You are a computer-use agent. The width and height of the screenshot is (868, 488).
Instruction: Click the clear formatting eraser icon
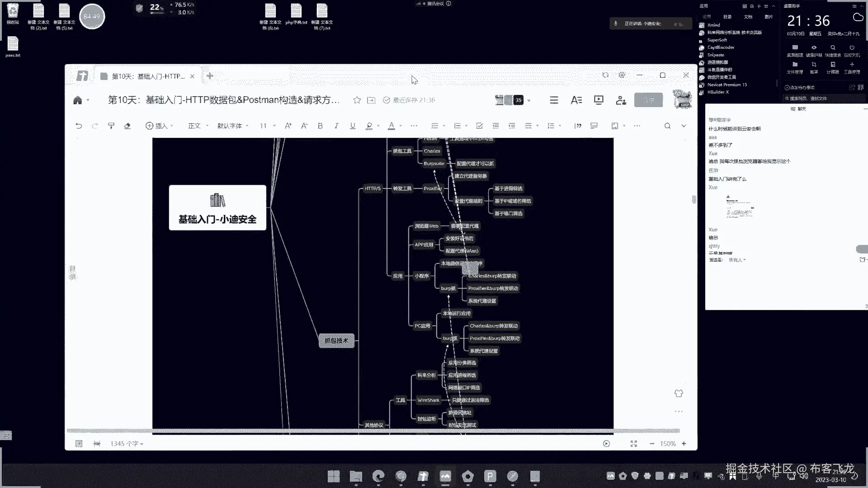(x=127, y=126)
